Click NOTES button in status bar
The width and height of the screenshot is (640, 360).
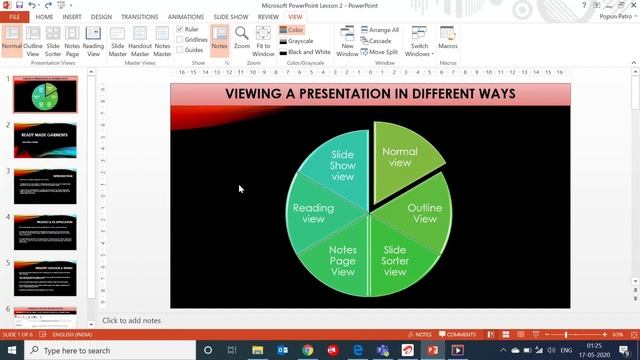point(420,334)
